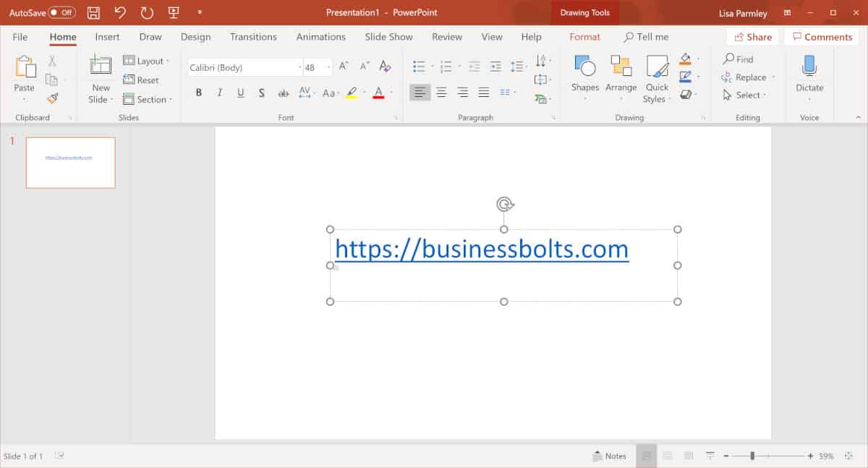Toggle underline formatting

pyautogui.click(x=240, y=93)
